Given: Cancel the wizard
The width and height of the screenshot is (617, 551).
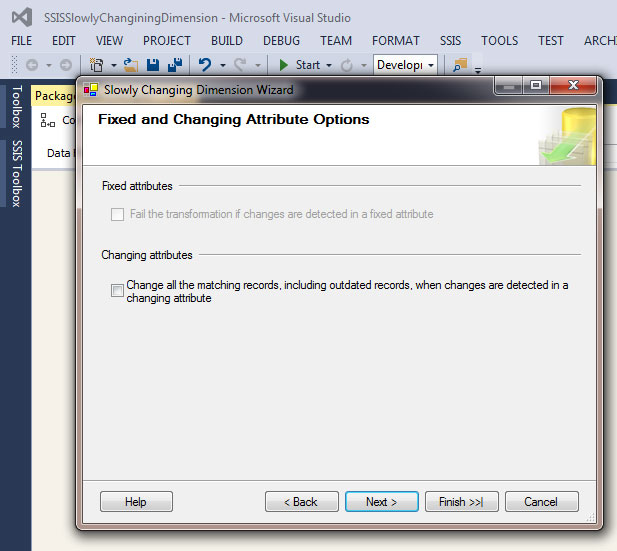Looking at the screenshot, I should [x=542, y=502].
